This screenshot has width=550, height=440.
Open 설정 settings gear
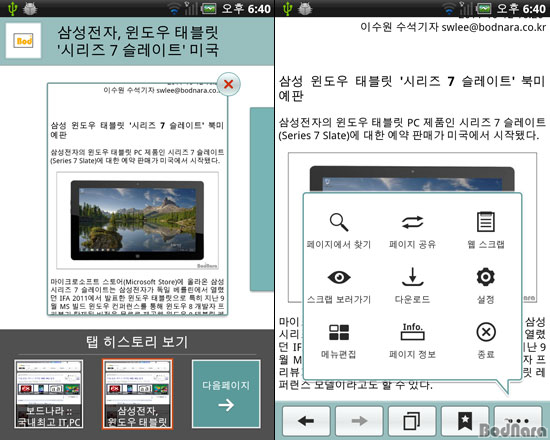click(x=486, y=286)
